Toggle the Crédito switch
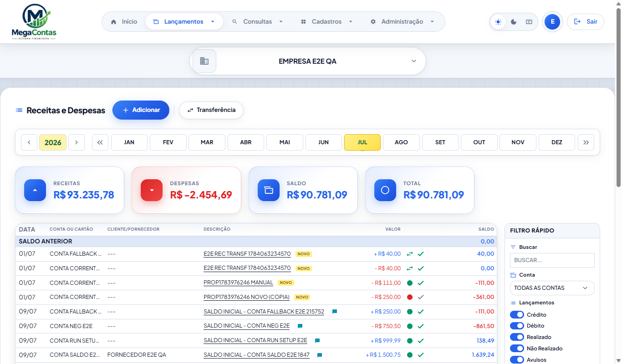Screen dimensions: 622x364 (x=517, y=315)
